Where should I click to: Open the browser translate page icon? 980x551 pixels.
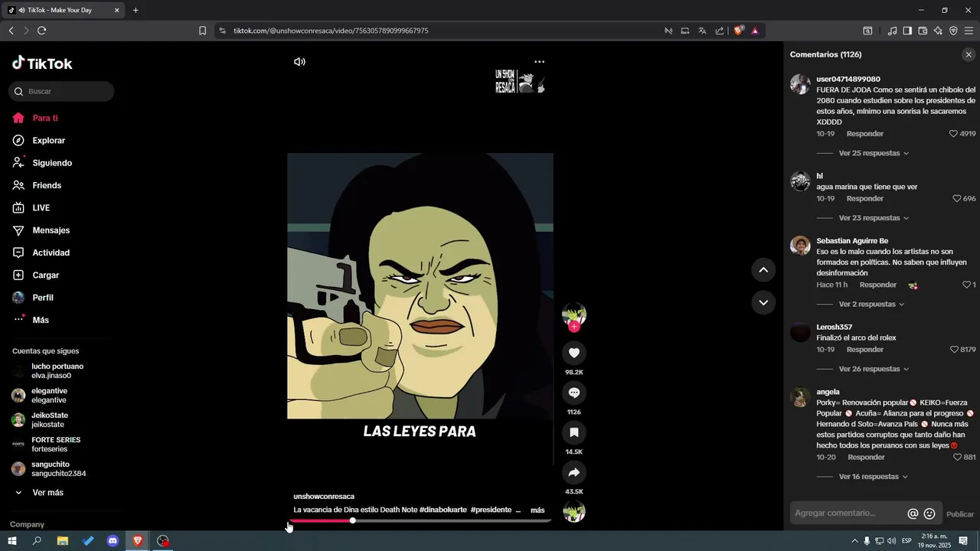pos(702,31)
